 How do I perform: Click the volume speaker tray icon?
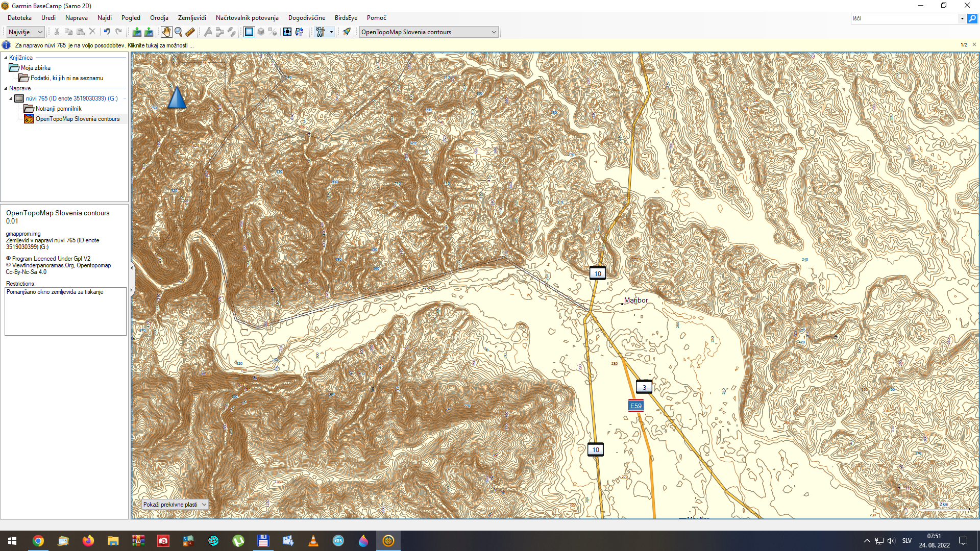(x=891, y=541)
